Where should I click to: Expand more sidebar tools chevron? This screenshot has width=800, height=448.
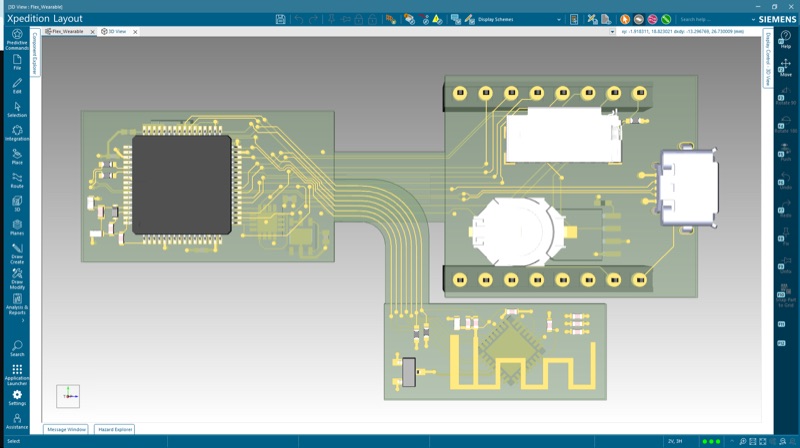coord(22,320)
